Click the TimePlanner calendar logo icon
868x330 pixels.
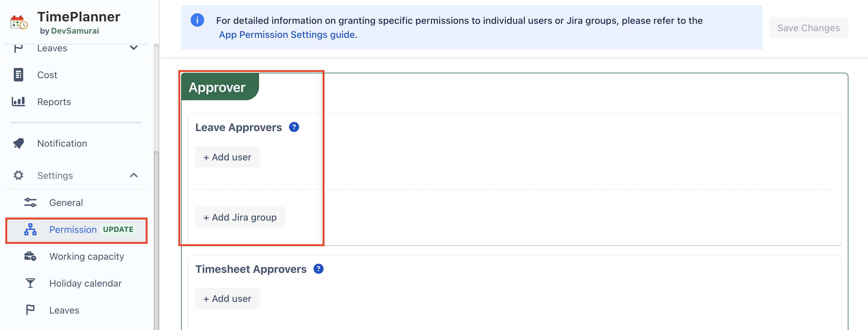[x=19, y=23]
